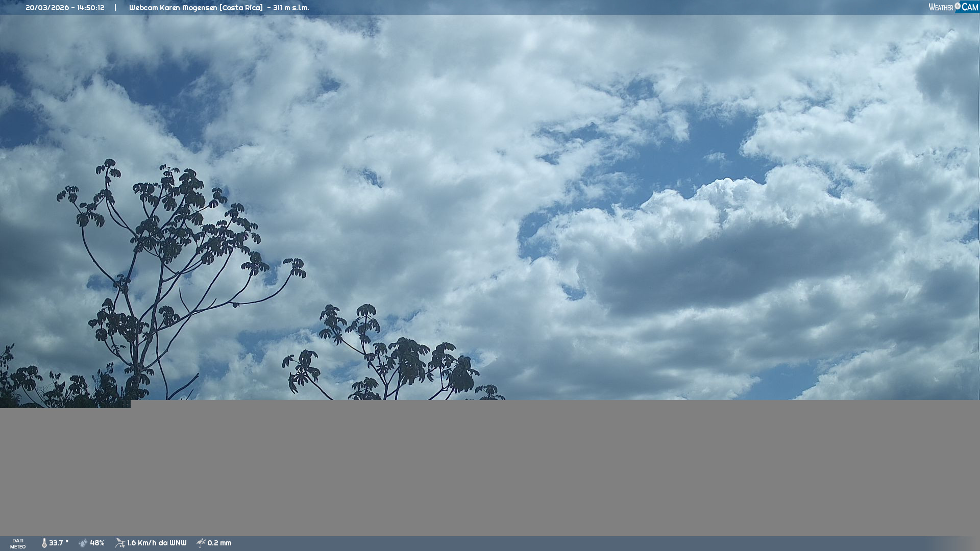
Task: Select the 33.7° temperature reading
Action: [59, 543]
